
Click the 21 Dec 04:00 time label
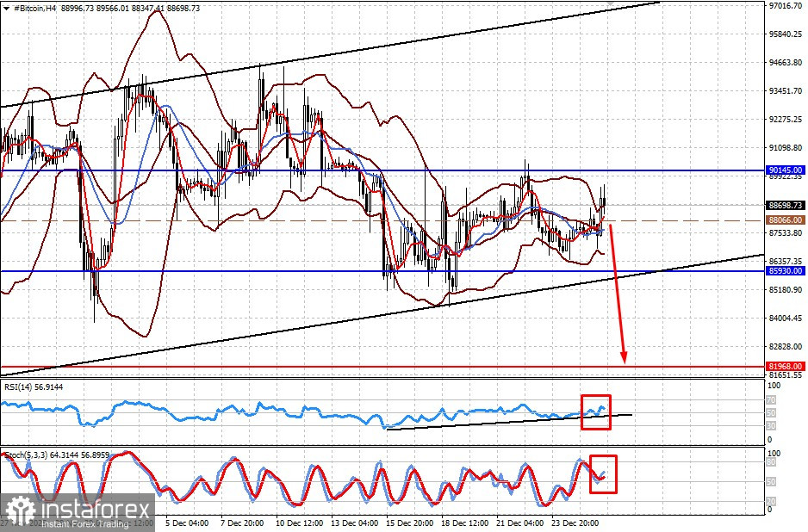pyautogui.click(x=519, y=523)
